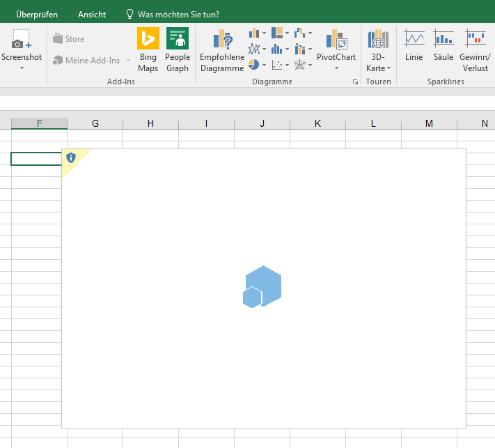495x448 pixels.
Task: Open the Bing Maps add-in
Action: [x=148, y=49]
